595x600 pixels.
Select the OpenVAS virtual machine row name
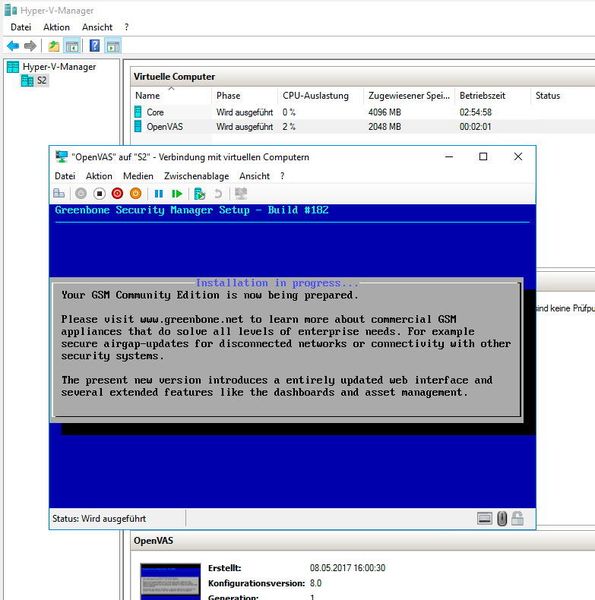click(x=165, y=126)
